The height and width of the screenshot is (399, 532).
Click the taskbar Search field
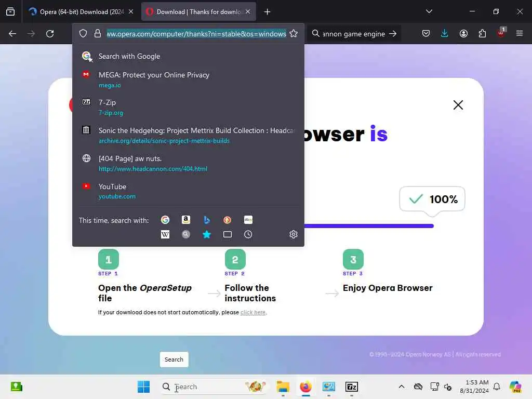(214, 387)
